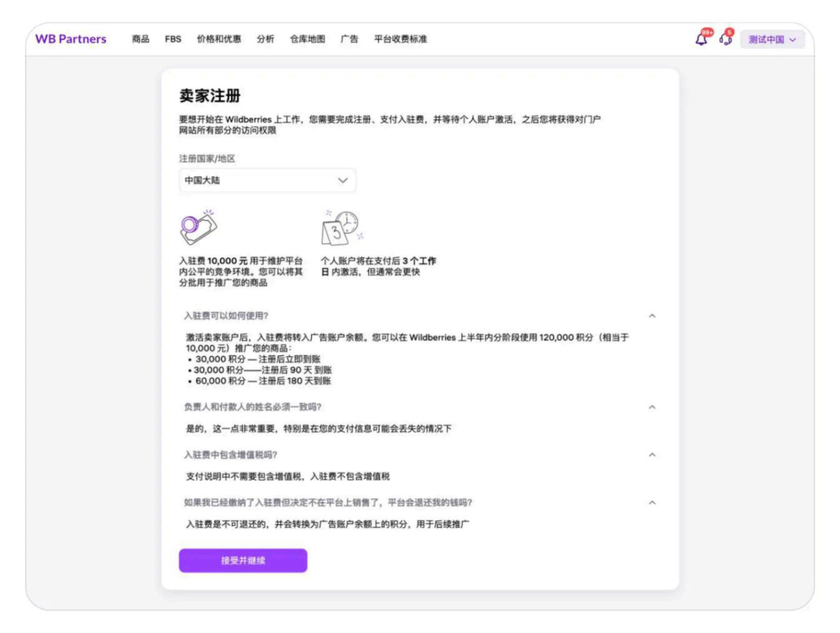Open the 商品 menu
Image resolution: width=840 pixels, height=633 pixels.
(x=140, y=39)
